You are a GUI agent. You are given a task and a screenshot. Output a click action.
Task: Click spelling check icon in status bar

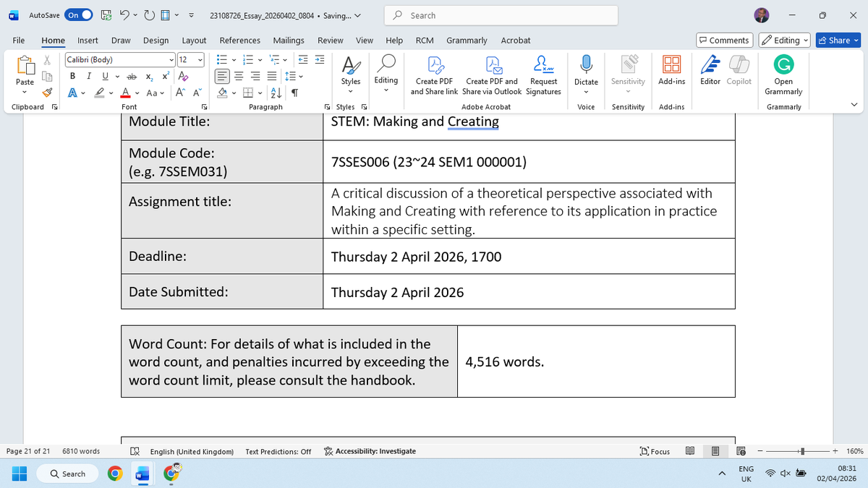(x=135, y=451)
